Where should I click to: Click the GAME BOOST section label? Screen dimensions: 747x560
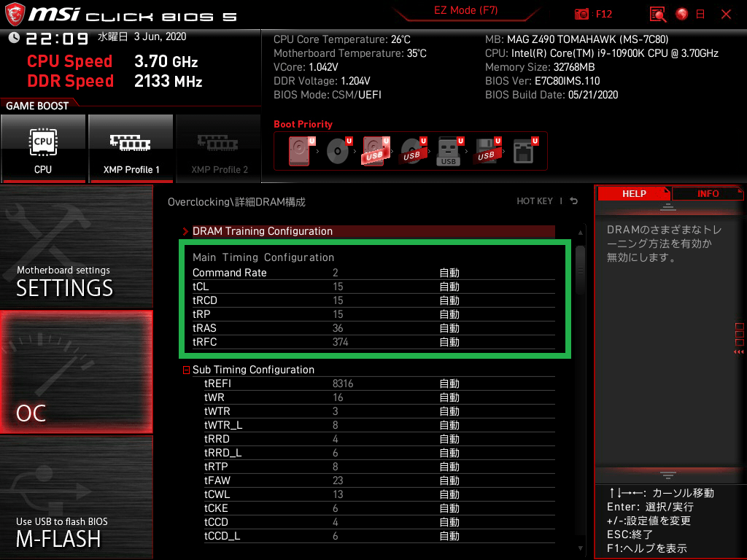pos(37,106)
